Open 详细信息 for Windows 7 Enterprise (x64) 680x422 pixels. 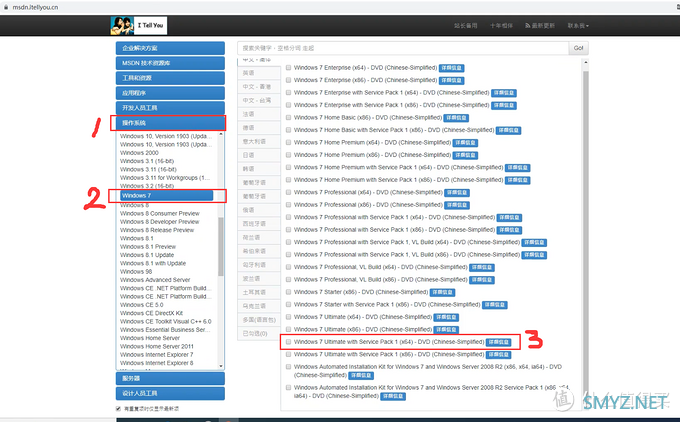[x=451, y=68]
